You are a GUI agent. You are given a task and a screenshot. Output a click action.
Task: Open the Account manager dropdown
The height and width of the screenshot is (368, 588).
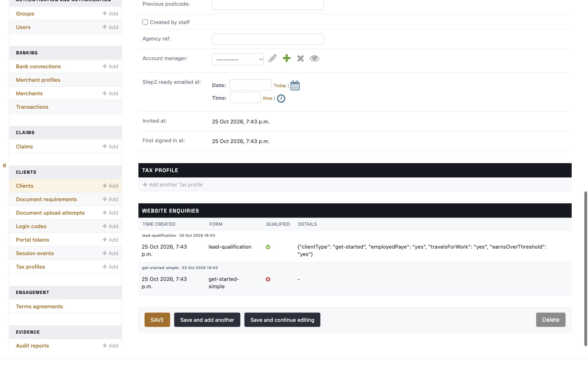pyautogui.click(x=238, y=59)
